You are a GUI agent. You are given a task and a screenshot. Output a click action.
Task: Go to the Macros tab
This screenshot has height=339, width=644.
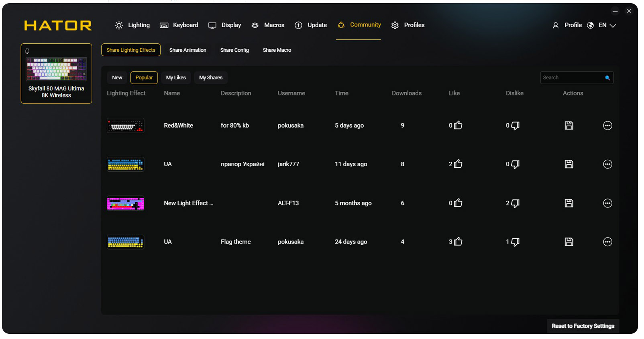268,25
